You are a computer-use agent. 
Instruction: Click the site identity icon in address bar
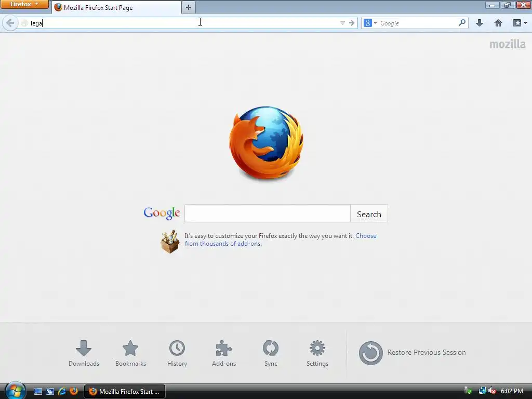24,23
